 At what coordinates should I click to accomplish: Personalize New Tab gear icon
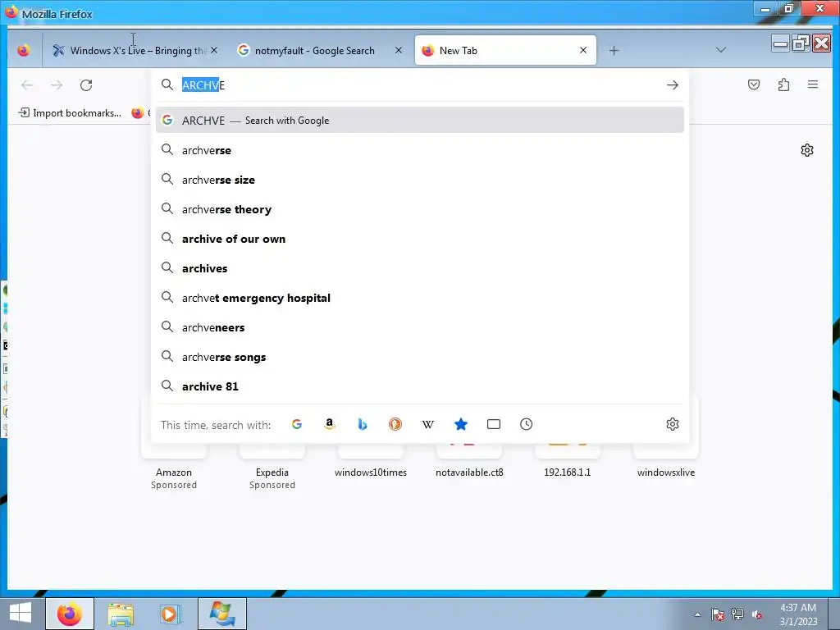pyautogui.click(x=807, y=150)
